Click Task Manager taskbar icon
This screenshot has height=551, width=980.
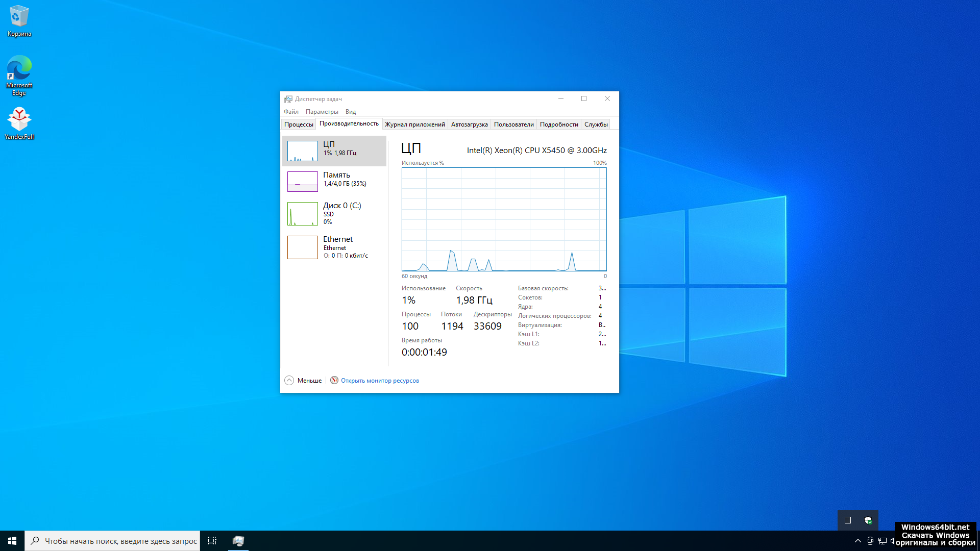[x=238, y=541]
